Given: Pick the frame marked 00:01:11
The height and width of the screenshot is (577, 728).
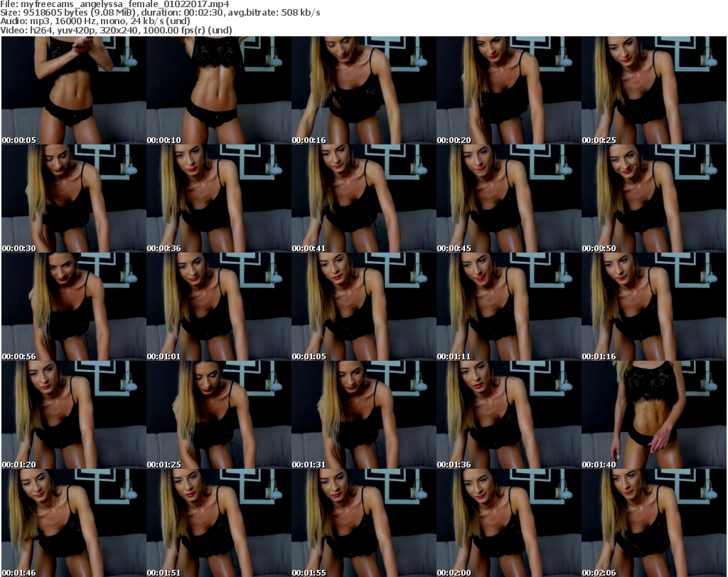Looking at the screenshot, I should pyautogui.click(x=508, y=307).
